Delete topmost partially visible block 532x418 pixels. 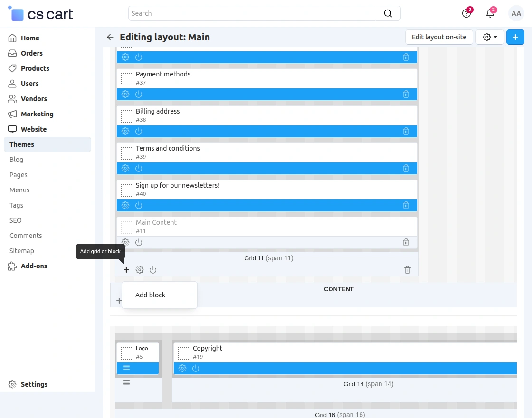pyautogui.click(x=406, y=57)
